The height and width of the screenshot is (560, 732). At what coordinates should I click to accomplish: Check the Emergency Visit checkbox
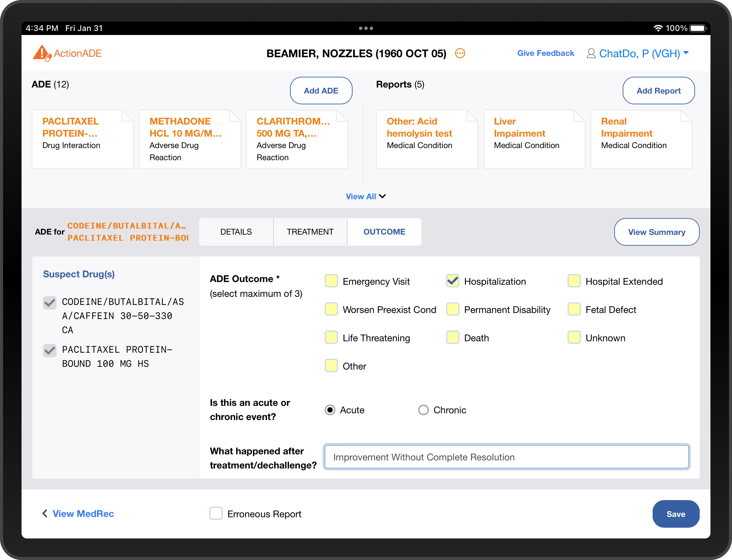(x=331, y=281)
